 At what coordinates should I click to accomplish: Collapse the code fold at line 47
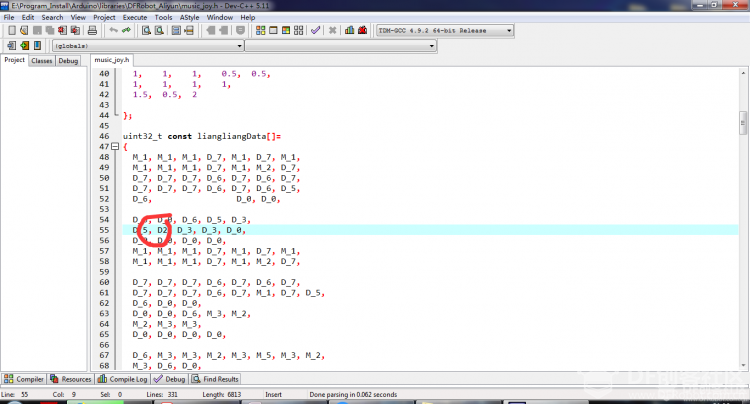pyautogui.click(x=115, y=147)
